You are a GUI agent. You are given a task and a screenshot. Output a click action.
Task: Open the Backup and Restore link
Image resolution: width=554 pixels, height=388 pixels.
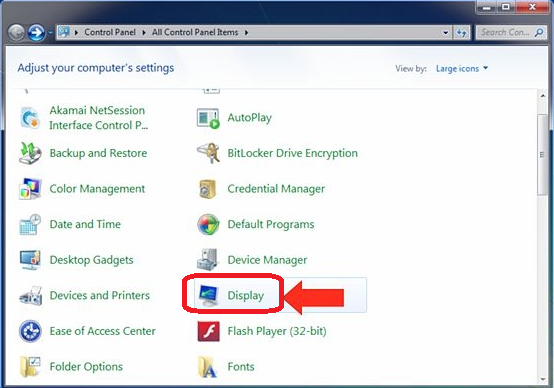point(98,153)
